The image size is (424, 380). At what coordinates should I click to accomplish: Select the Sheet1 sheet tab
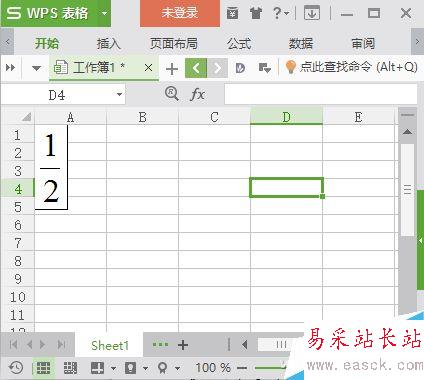click(x=110, y=345)
